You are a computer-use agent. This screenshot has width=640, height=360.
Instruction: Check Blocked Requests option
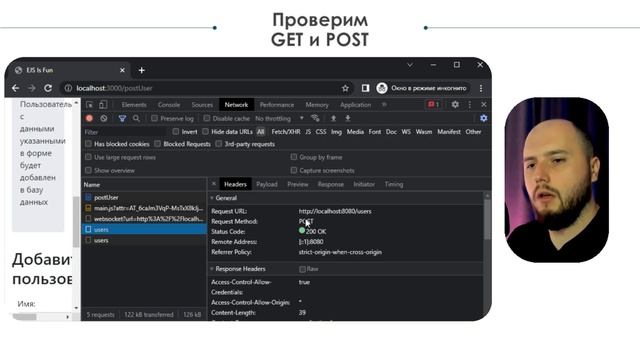(x=158, y=144)
